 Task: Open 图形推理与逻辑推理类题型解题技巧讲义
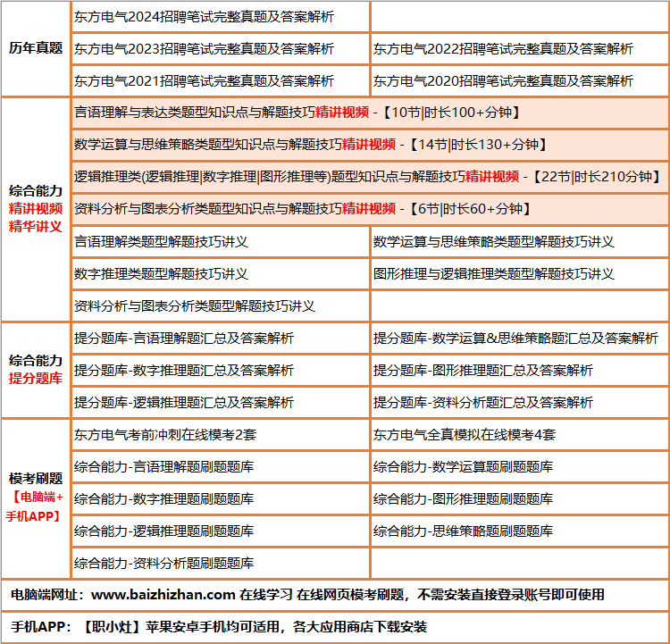pyautogui.click(x=493, y=274)
